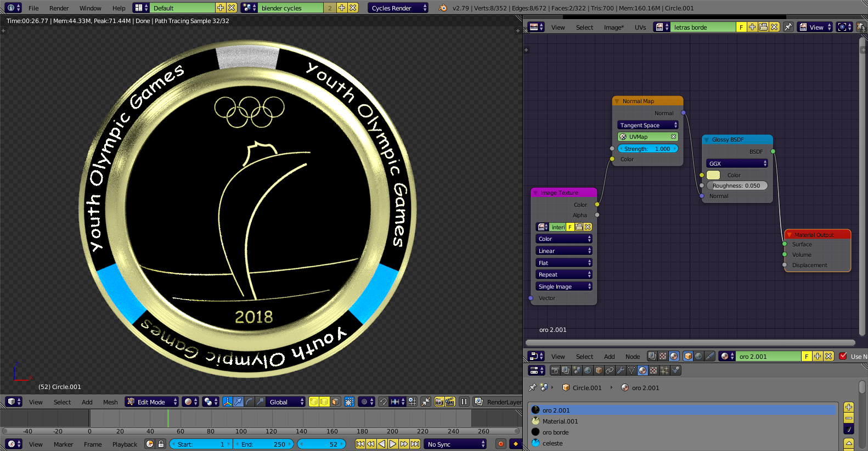The height and width of the screenshot is (451, 868).
Task: Pin the image in the UV editor
Action: pos(788,27)
